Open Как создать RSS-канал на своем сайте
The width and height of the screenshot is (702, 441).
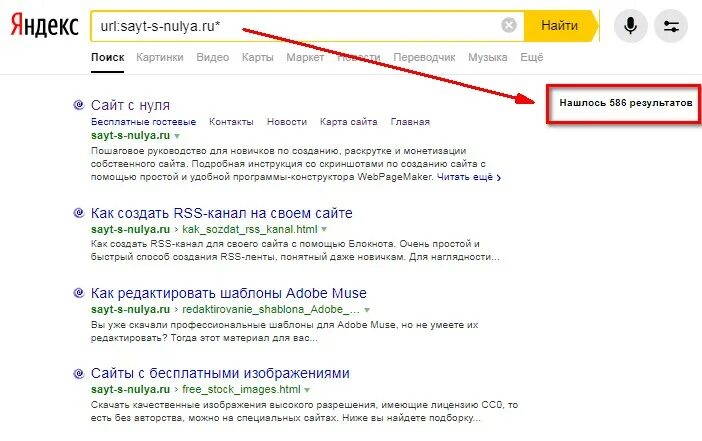click(222, 213)
